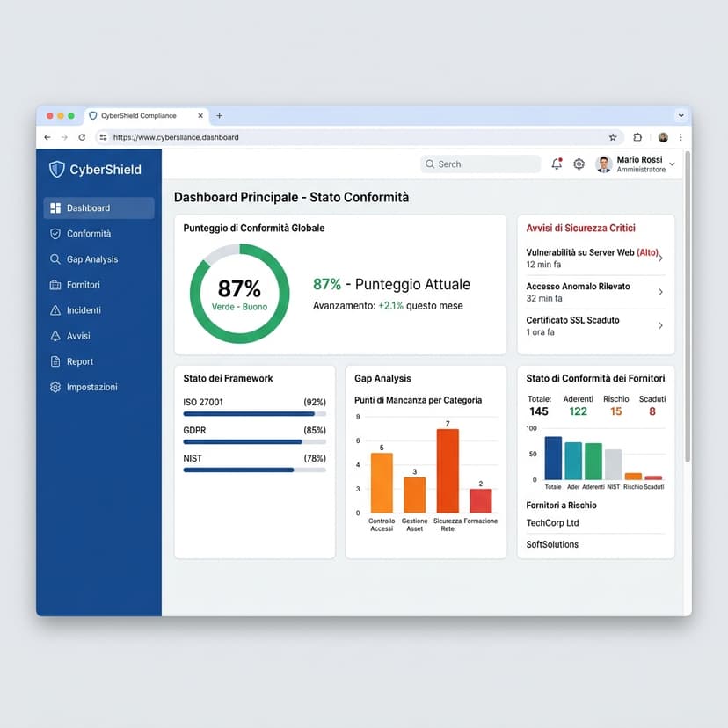The height and width of the screenshot is (728, 728).
Task: Go back with the browser back arrow
Action: [x=47, y=137]
